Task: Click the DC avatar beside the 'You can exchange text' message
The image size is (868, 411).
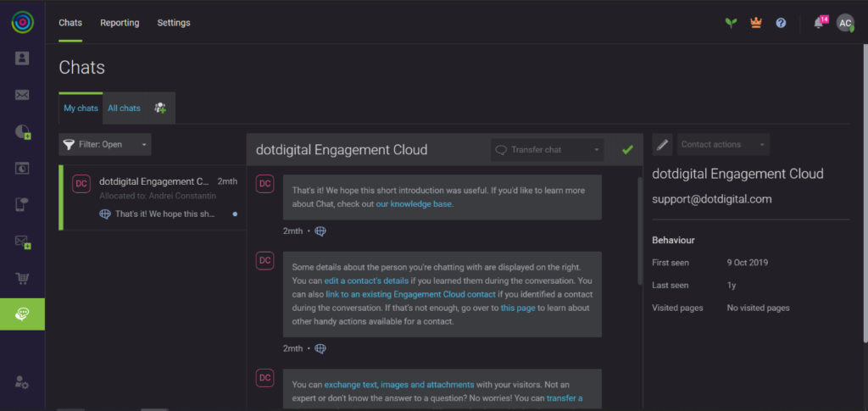Action: click(265, 378)
